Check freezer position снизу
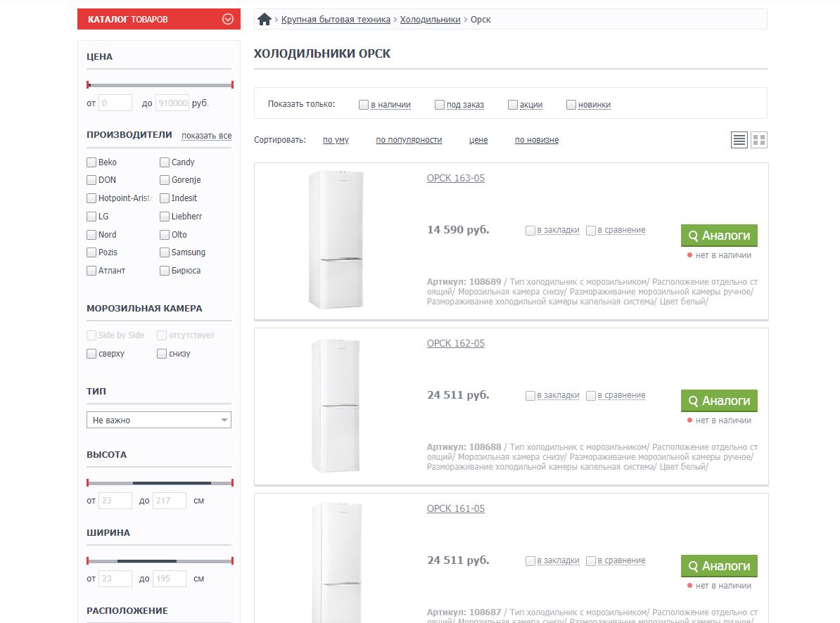 [x=162, y=353]
